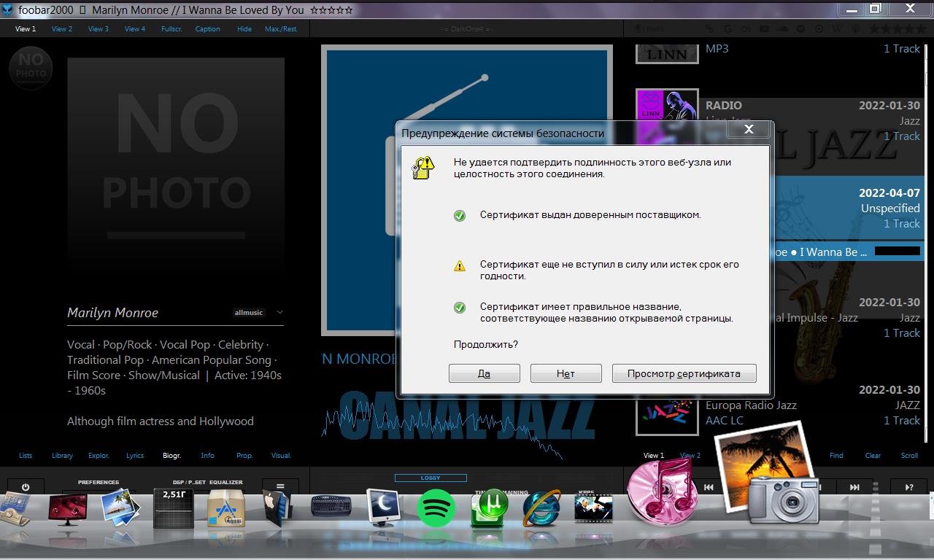
Task: Close the security warning dialog
Action: (x=749, y=130)
